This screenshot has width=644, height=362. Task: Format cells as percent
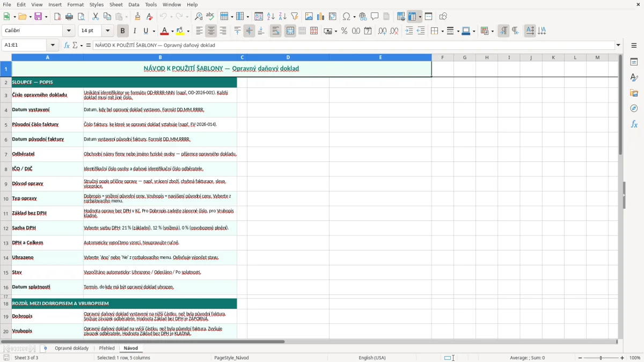[344, 31]
